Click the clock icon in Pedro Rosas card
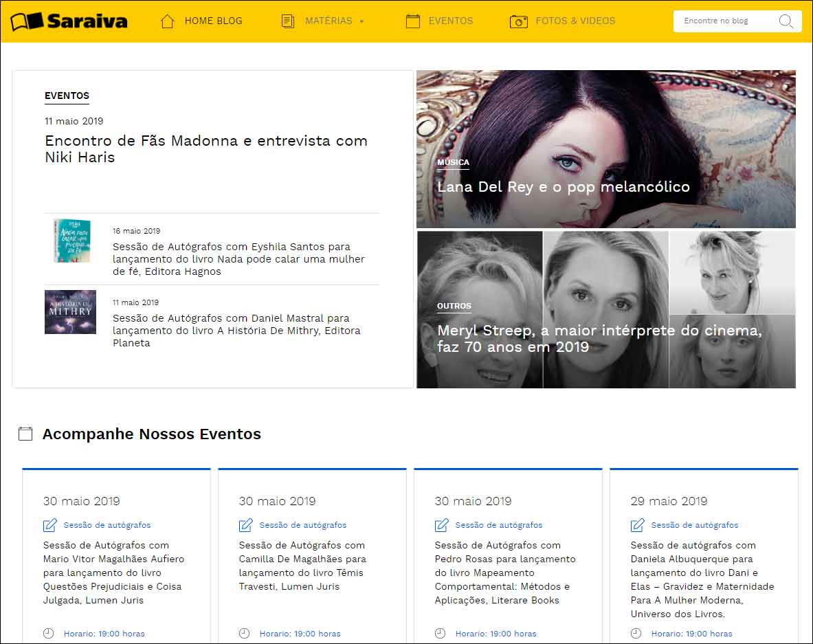The image size is (813, 644). click(x=441, y=633)
